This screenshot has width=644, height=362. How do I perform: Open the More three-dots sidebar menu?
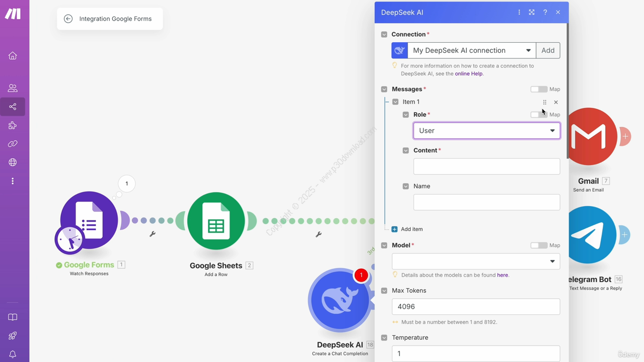click(x=13, y=181)
